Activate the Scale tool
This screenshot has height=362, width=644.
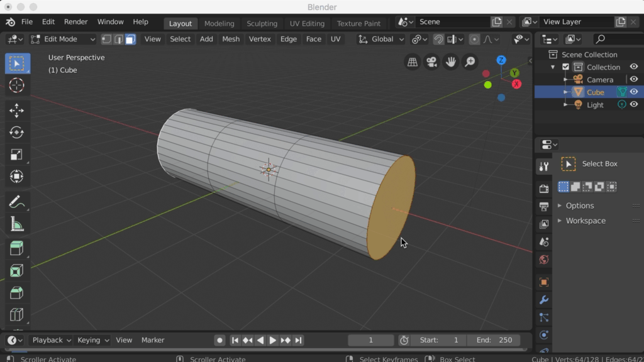coord(16,155)
